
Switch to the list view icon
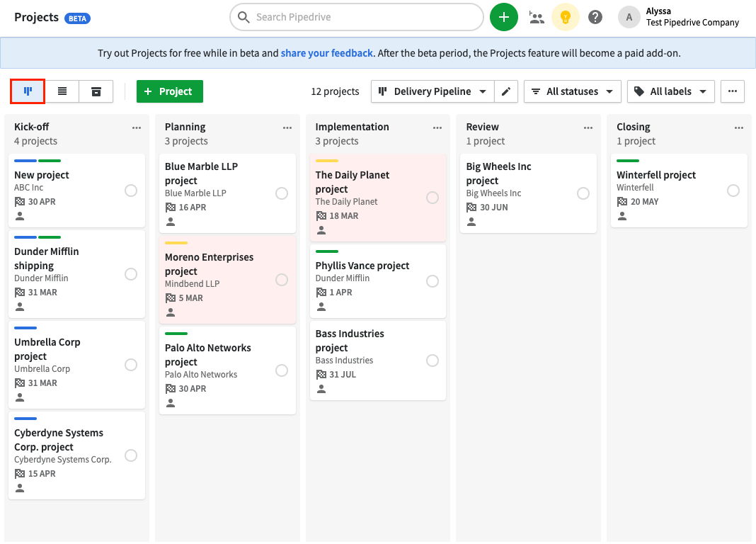coord(61,91)
